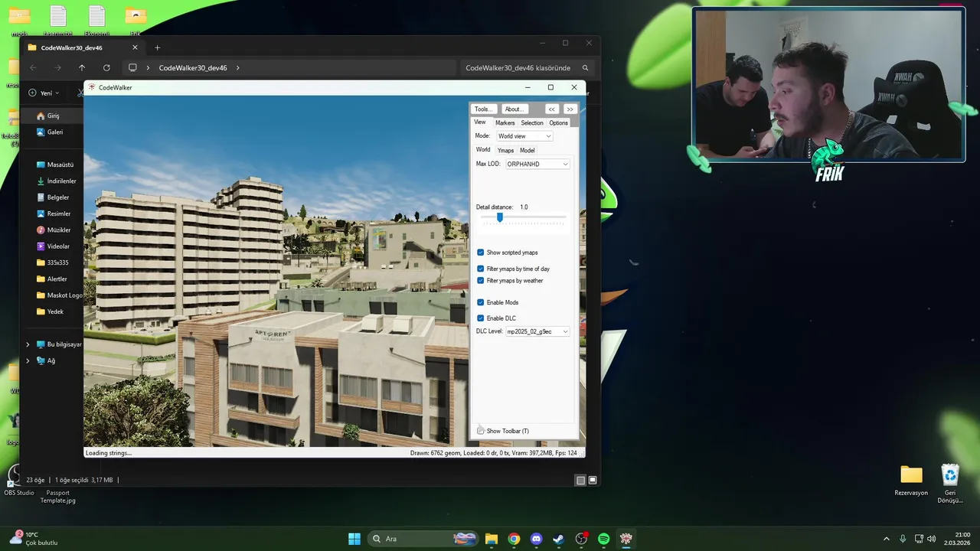980x551 pixels.
Task: Expand the Bu bilgisayar tree node
Action: click(28, 344)
